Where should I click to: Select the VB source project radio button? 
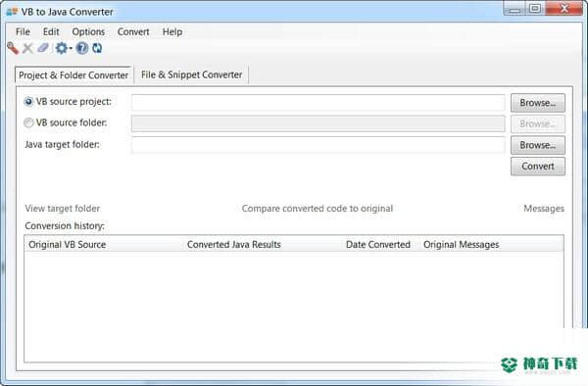pos(28,102)
